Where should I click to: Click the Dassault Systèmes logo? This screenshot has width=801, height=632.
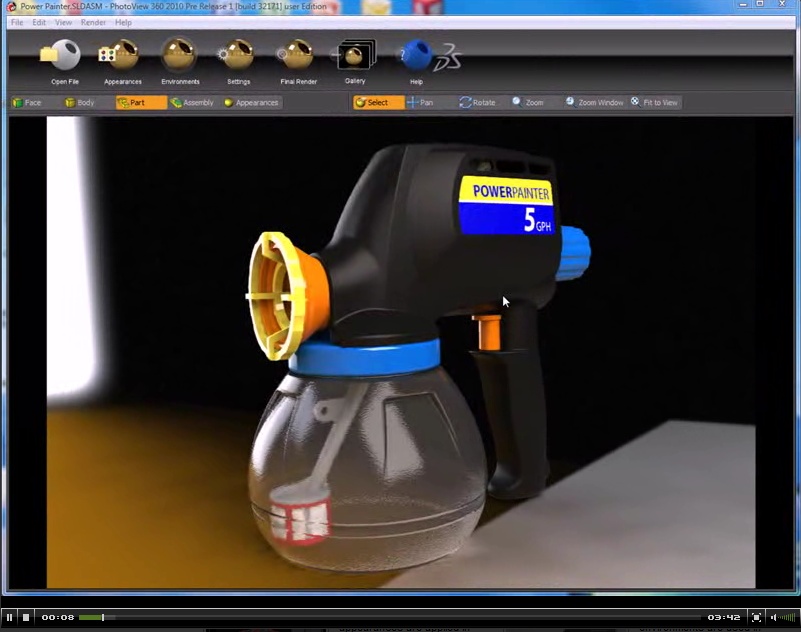pyautogui.click(x=449, y=57)
